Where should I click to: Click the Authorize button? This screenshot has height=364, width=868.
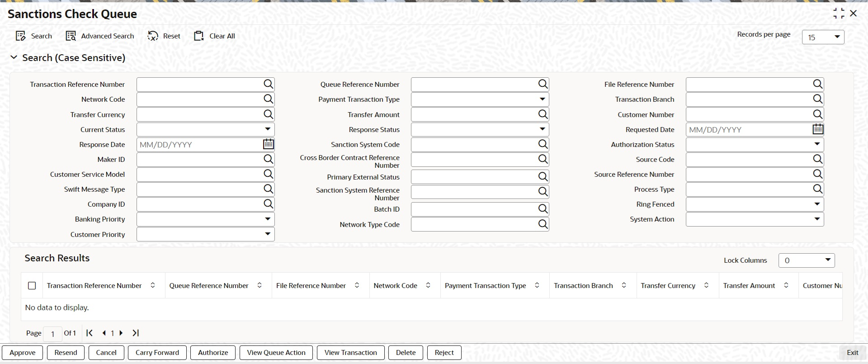(x=213, y=353)
